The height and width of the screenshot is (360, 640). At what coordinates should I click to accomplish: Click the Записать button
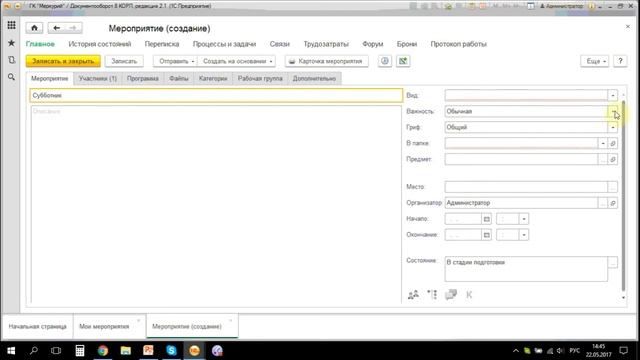click(x=124, y=61)
